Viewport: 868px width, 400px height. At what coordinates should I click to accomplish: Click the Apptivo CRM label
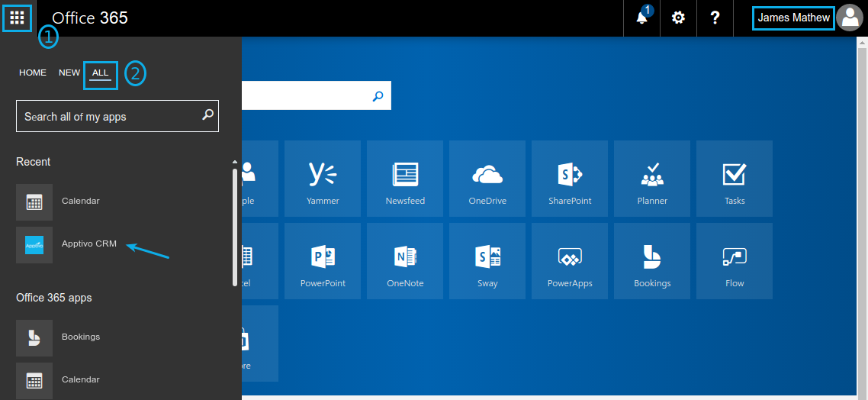(x=89, y=244)
